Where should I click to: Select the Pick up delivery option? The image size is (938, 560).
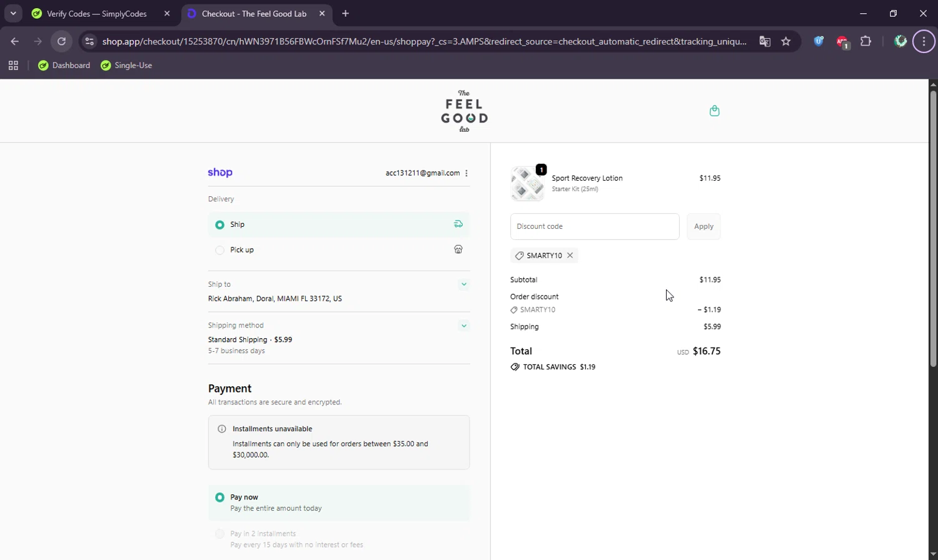(x=339, y=250)
